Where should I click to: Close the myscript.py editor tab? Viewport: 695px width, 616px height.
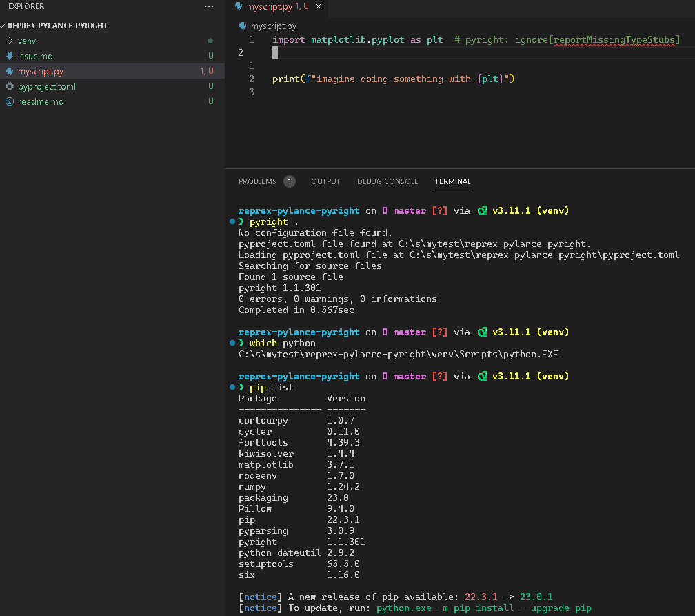click(319, 6)
